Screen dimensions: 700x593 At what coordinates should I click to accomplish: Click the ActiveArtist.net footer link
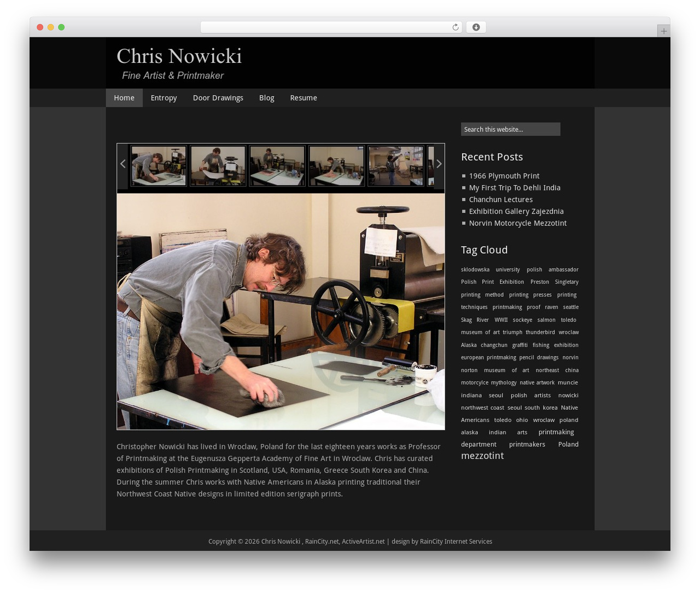pyautogui.click(x=363, y=542)
